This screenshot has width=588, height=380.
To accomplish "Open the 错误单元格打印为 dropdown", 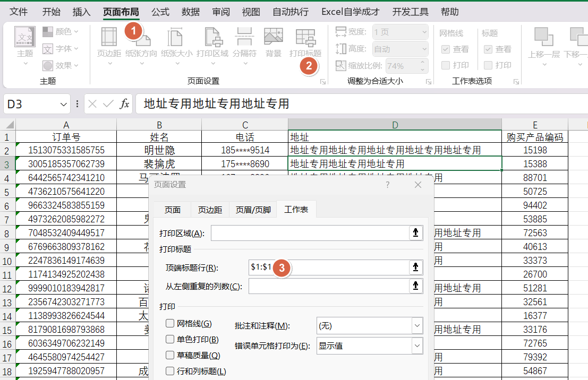I will 417,346.
